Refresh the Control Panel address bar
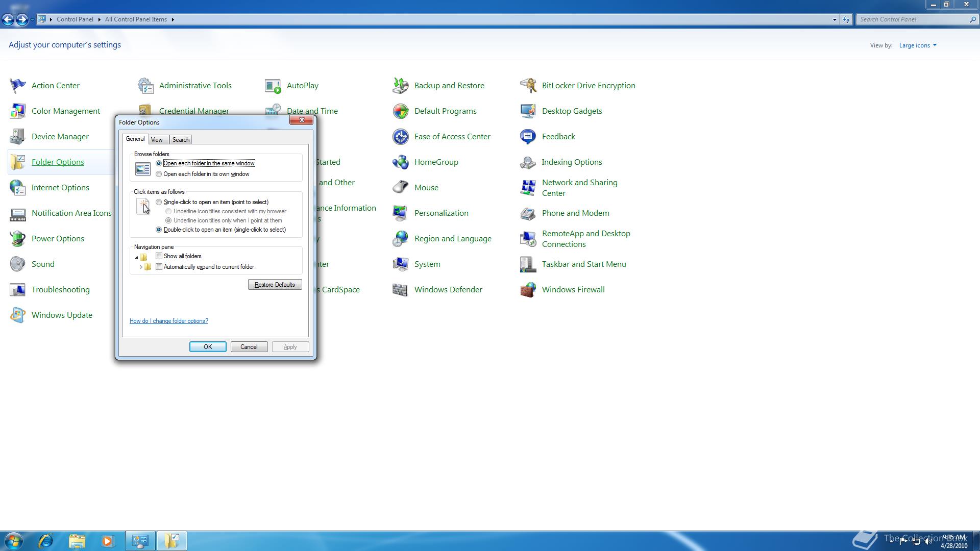The height and width of the screenshot is (551, 980). pyautogui.click(x=846, y=19)
